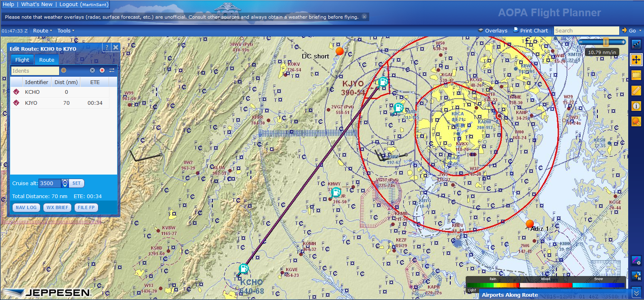Click the north-up orientation icon
The height and width of the screenshot is (300, 644).
coord(636,276)
